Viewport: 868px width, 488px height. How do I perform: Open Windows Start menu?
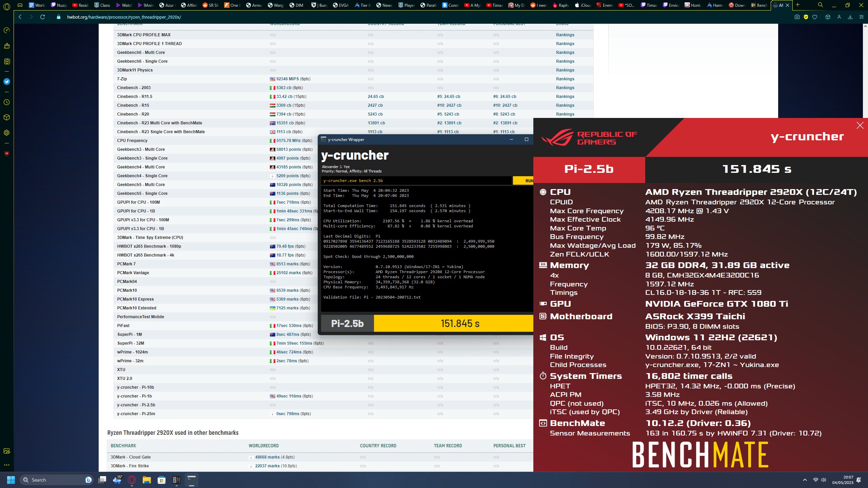pyautogui.click(x=11, y=480)
